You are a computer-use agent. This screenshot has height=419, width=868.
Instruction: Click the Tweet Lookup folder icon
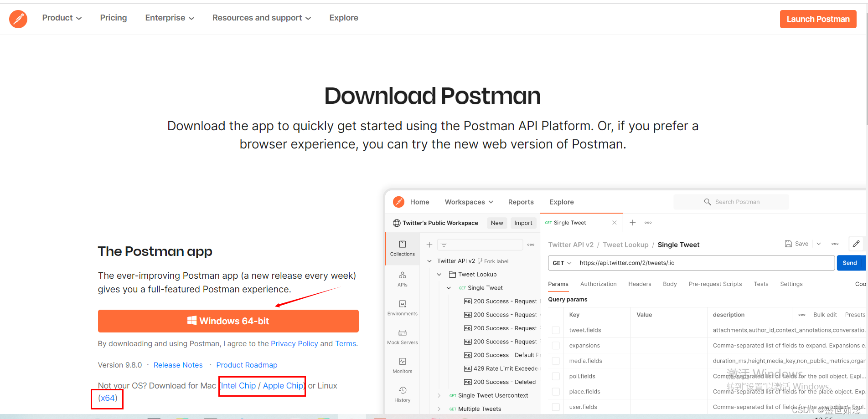[453, 274]
